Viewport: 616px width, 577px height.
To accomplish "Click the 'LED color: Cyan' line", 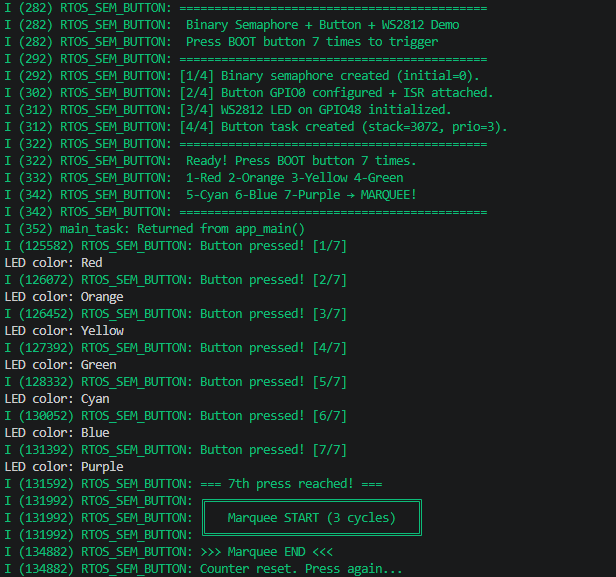I will (57, 399).
